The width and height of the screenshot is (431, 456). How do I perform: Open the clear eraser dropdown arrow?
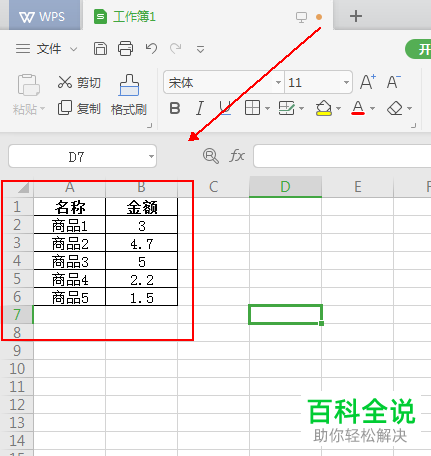pos(410,108)
